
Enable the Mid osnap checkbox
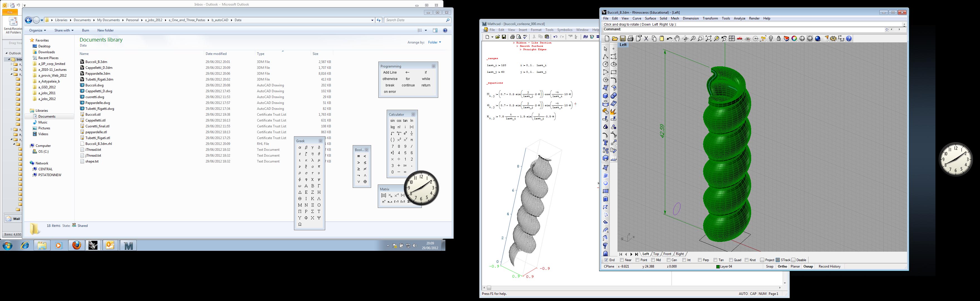coord(654,260)
